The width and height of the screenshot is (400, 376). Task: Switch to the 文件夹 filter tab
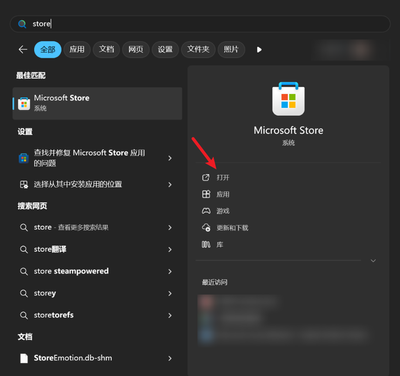(198, 50)
